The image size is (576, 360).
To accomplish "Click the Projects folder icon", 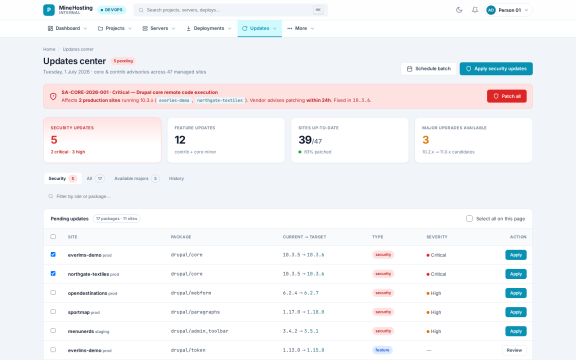I will pos(100,28).
